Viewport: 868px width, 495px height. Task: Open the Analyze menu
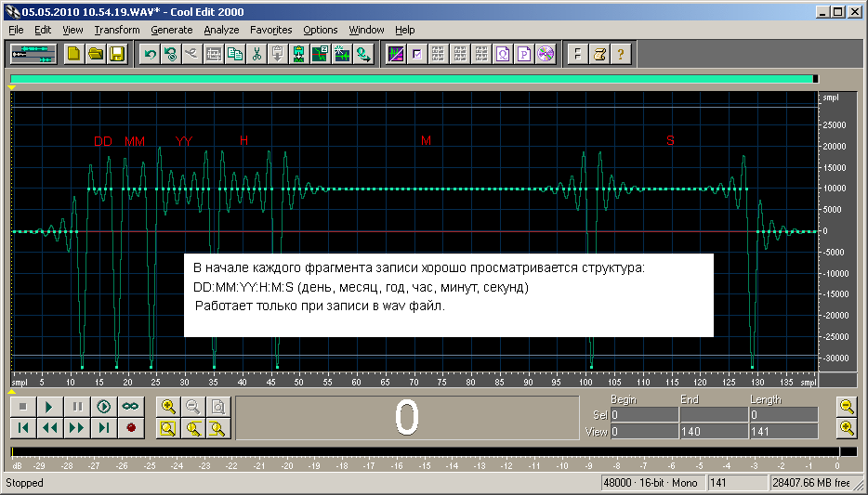[221, 30]
